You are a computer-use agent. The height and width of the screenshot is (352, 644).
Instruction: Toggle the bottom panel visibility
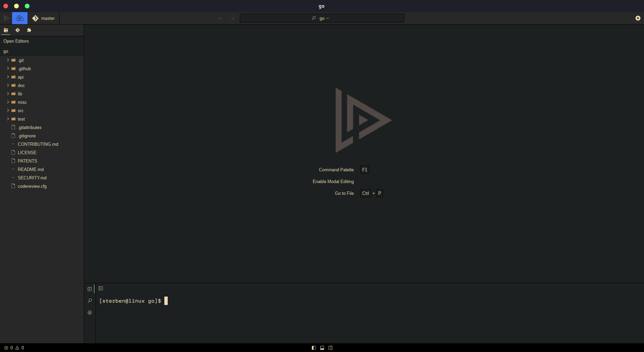tap(322, 348)
